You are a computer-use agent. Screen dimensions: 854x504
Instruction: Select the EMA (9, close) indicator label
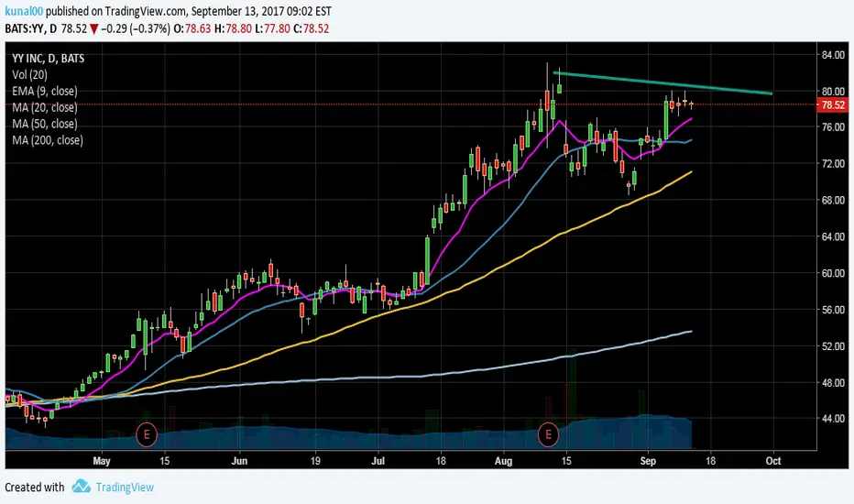pos(45,91)
